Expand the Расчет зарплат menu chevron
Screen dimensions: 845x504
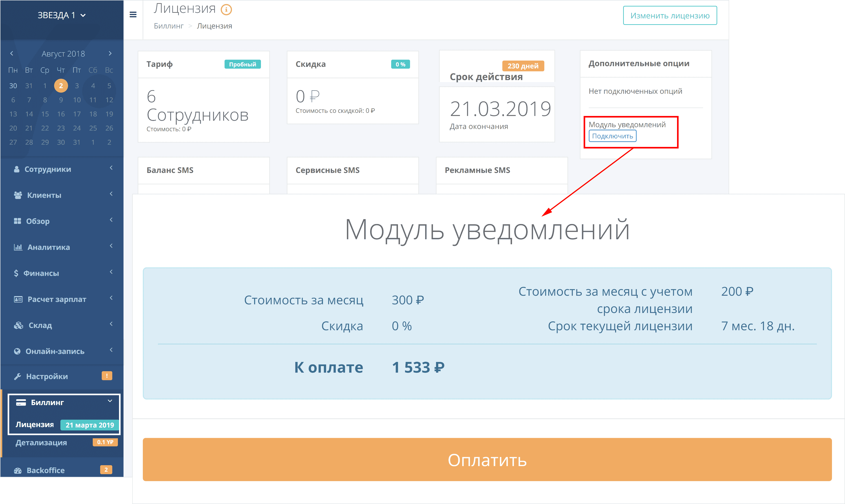[111, 298]
